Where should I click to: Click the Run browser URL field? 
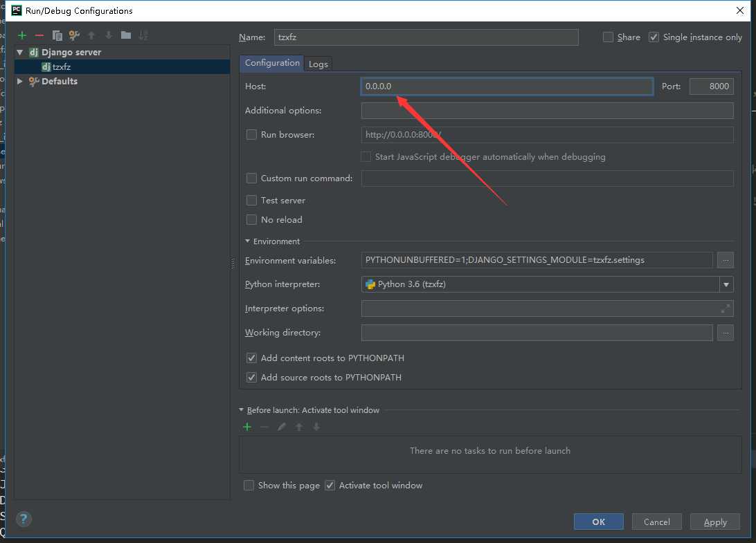click(x=547, y=134)
